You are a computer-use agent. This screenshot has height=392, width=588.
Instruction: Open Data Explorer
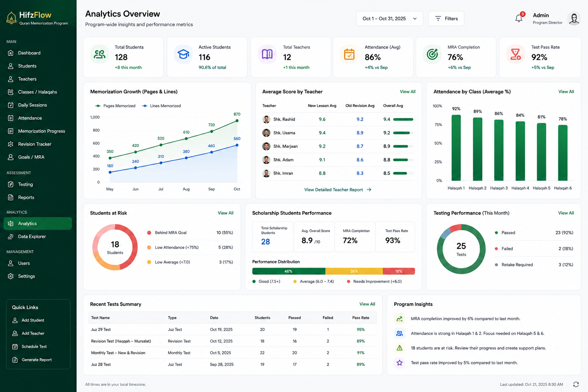click(x=38, y=237)
